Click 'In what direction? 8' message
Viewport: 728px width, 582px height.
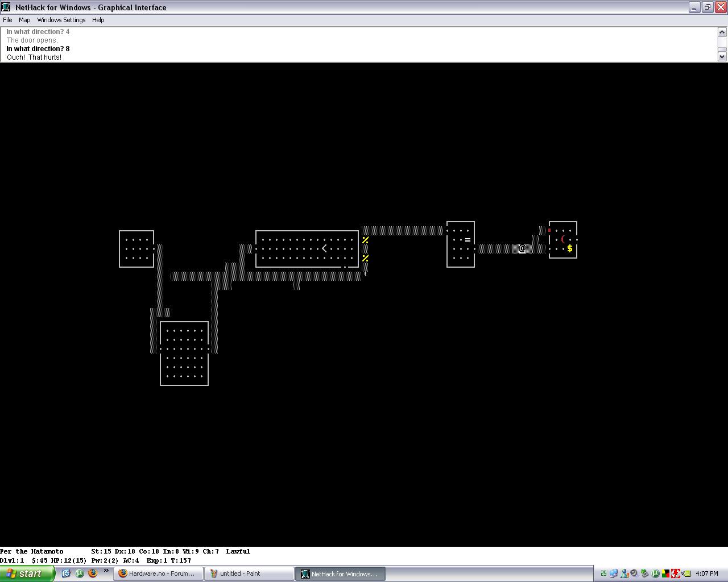(x=38, y=49)
